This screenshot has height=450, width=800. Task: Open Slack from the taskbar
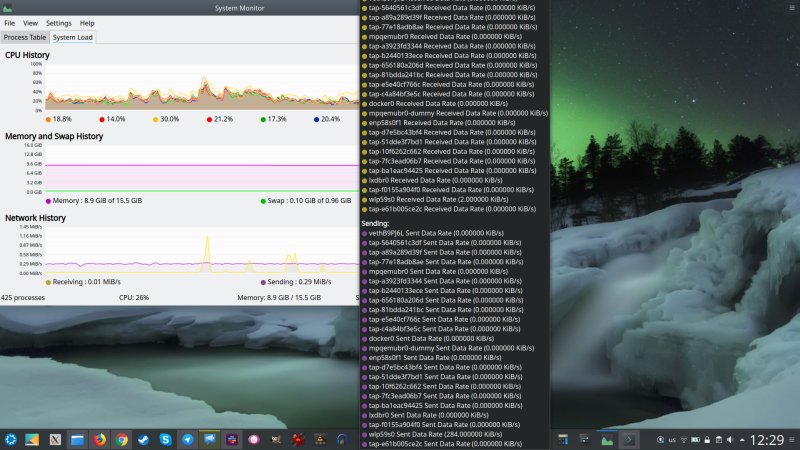232,439
